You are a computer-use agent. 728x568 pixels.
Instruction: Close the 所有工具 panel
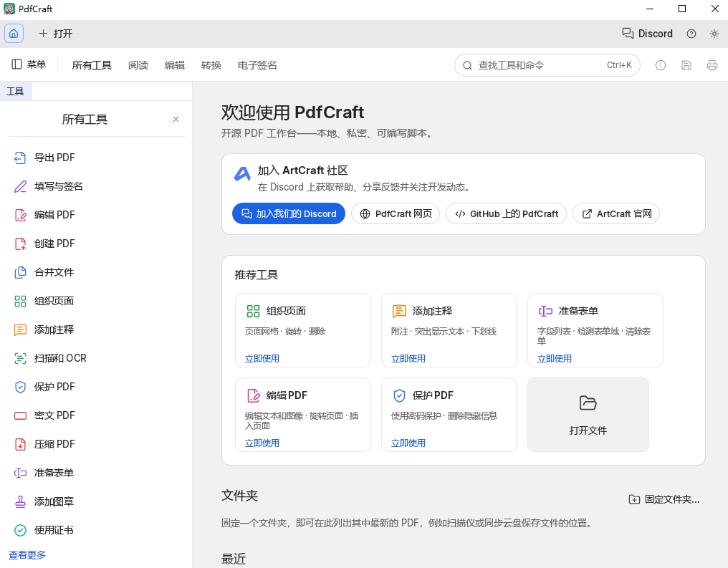(x=176, y=120)
